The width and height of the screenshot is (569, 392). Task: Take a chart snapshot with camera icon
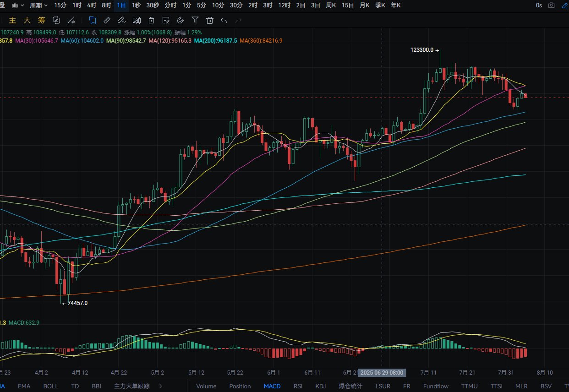552,5
